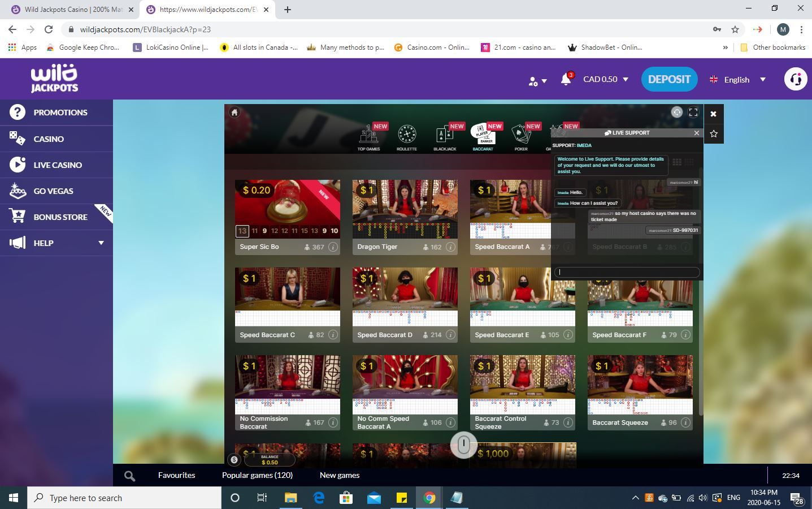Select the Baccarat category
The width and height of the screenshot is (812, 509).
[483, 138]
